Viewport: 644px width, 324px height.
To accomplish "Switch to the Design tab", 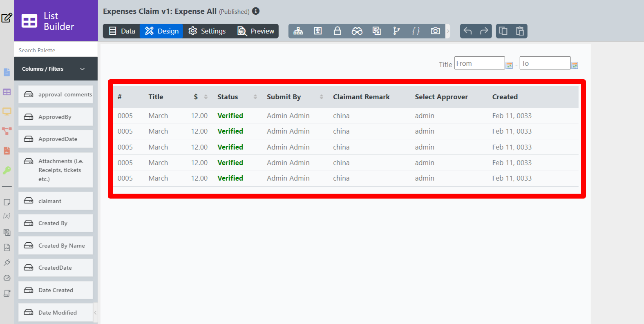I will coord(161,31).
